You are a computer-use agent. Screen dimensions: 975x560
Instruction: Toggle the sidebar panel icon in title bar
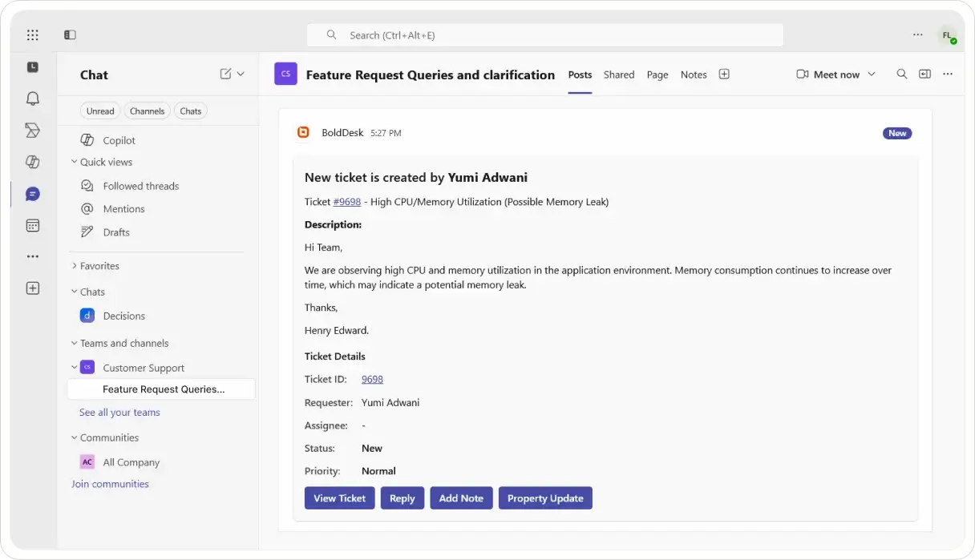[70, 35]
